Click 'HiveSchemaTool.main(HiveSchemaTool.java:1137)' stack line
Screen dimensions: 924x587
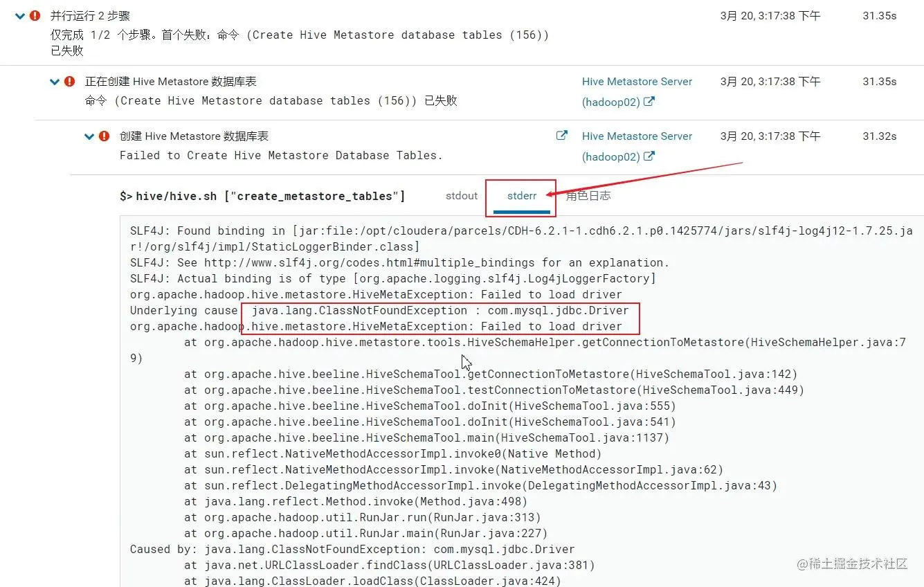[x=427, y=437]
